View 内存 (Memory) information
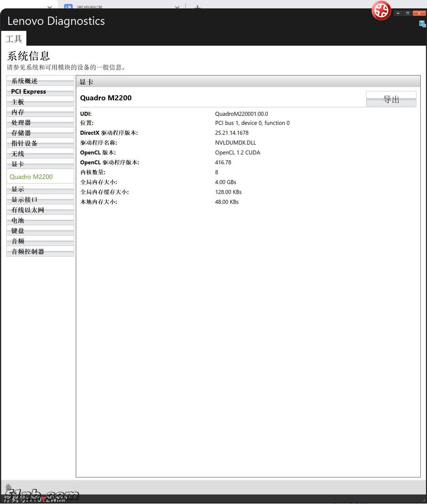 pos(17,112)
